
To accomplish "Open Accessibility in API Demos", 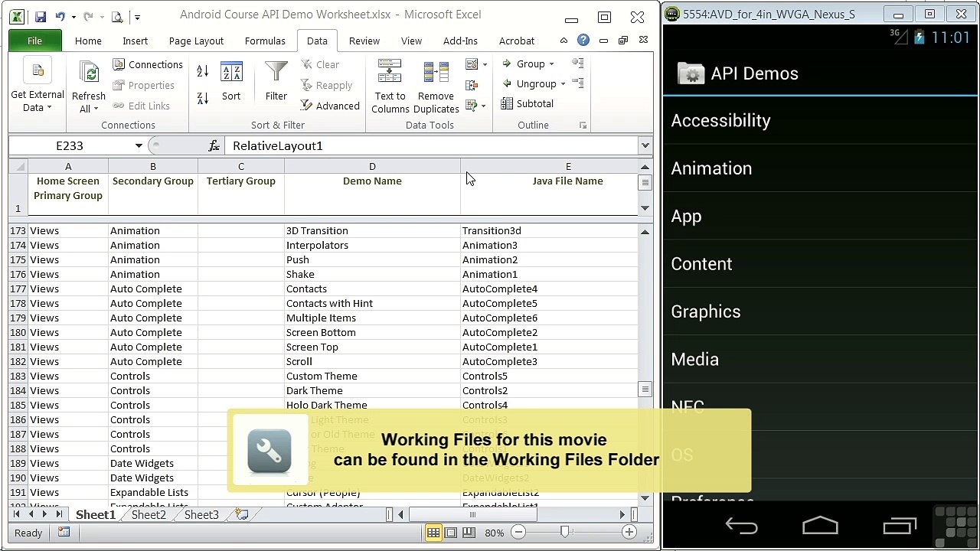I will [x=820, y=120].
